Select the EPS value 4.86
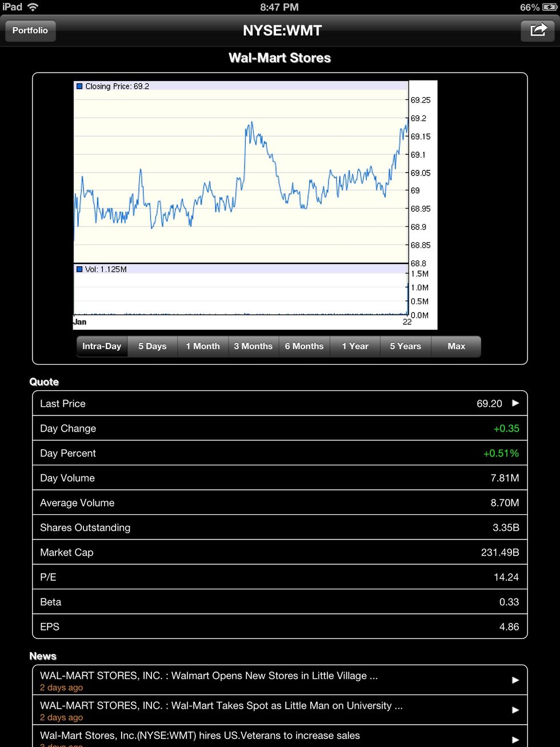Screen dimensions: 560x747 509,627
